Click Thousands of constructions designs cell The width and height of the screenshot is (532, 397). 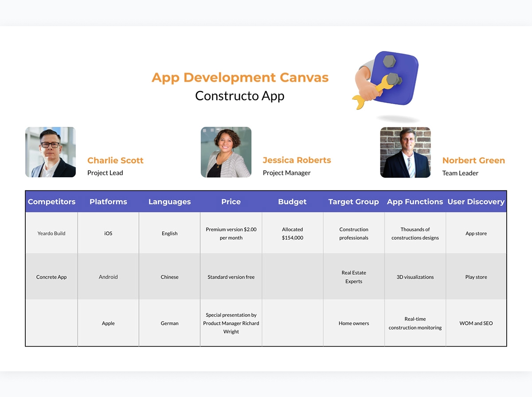(x=415, y=233)
